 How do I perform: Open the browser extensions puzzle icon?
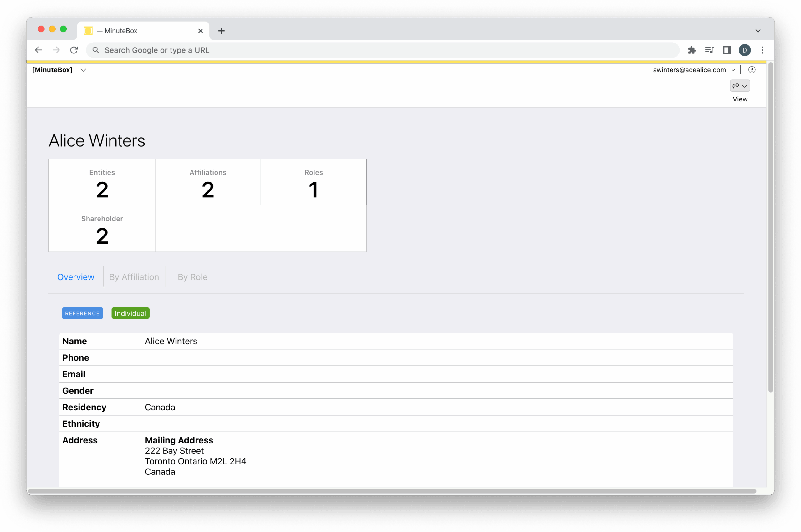coord(692,50)
